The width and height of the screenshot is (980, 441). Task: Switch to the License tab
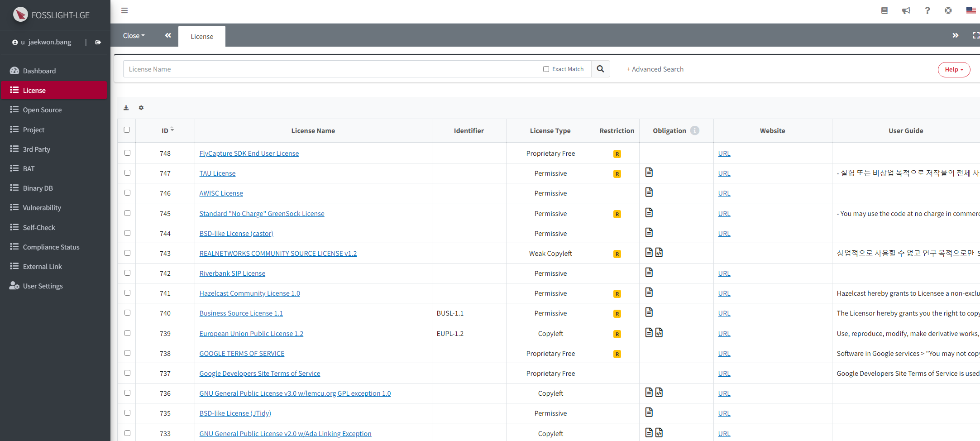[x=202, y=37]
